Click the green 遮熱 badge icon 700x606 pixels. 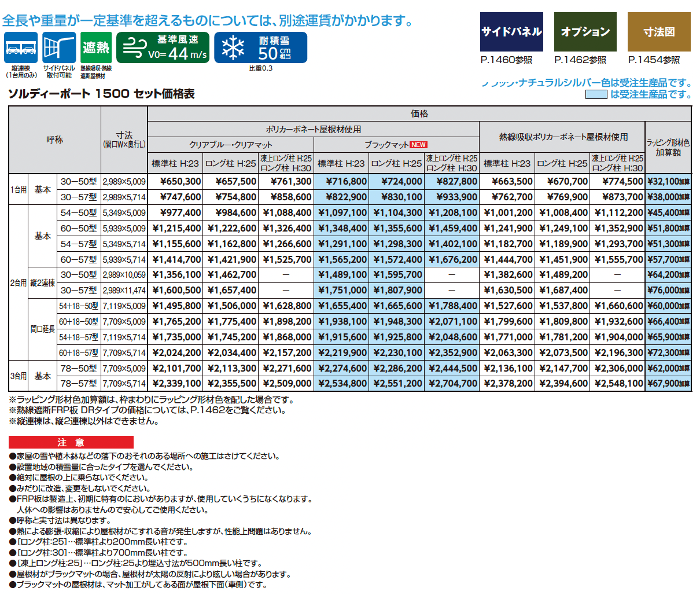coord(97,48)
